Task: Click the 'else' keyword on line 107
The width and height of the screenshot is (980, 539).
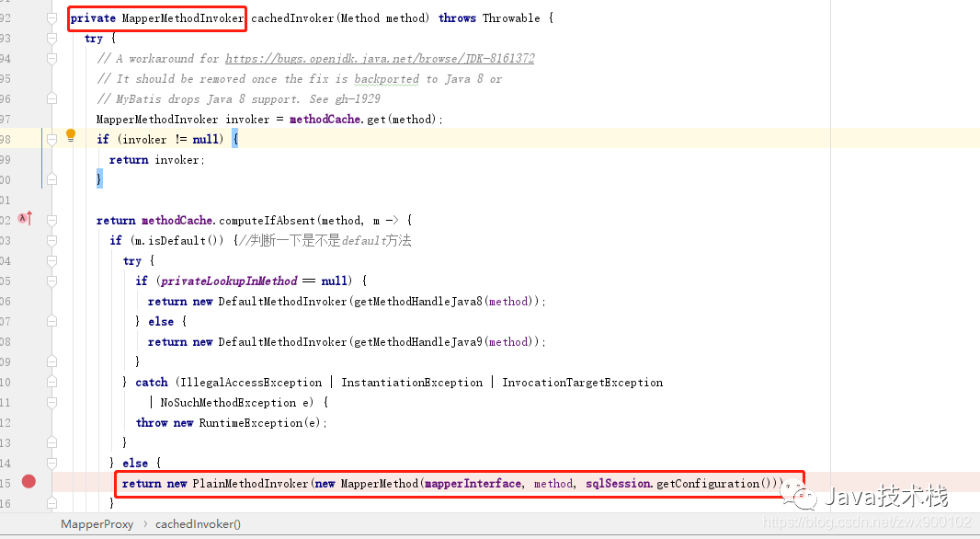Action: 161,321
